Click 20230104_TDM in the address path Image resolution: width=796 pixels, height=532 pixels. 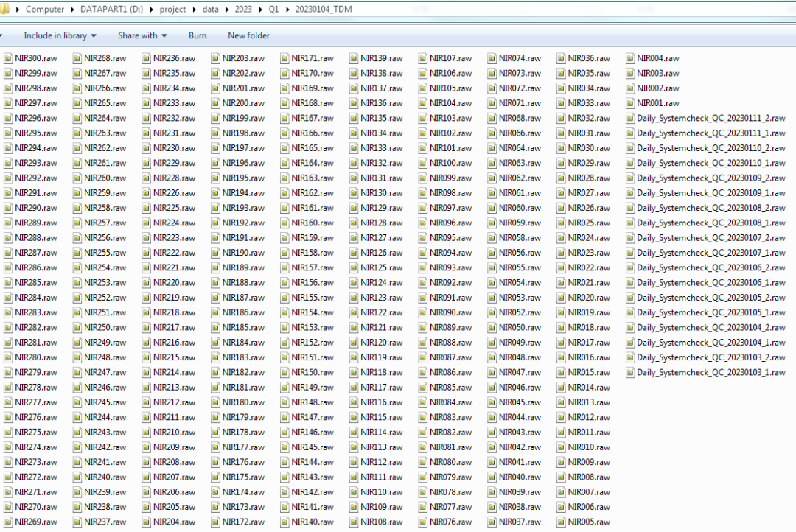point(324,9)
